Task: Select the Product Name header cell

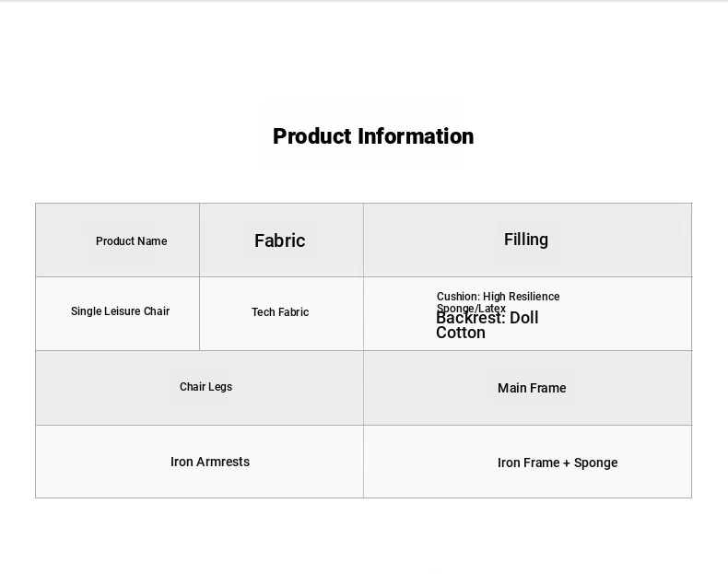Action: [x=117, y=240]
